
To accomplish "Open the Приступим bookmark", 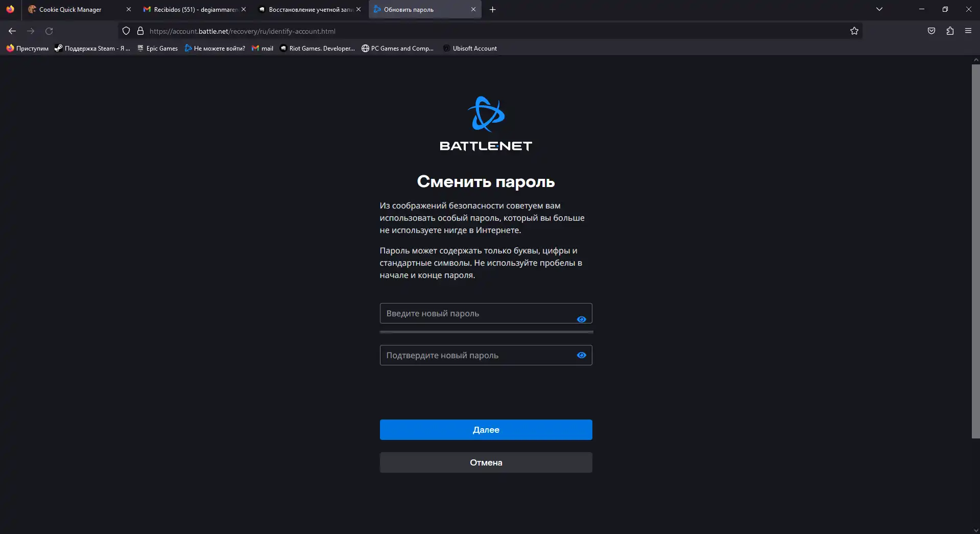I will point(28,49).
